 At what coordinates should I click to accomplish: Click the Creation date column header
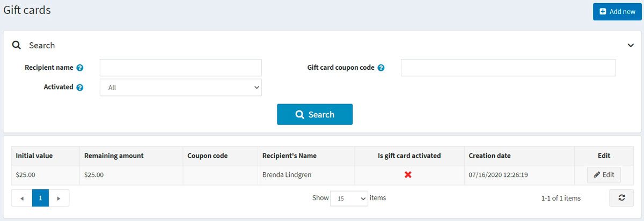click(x=489, y=156)
